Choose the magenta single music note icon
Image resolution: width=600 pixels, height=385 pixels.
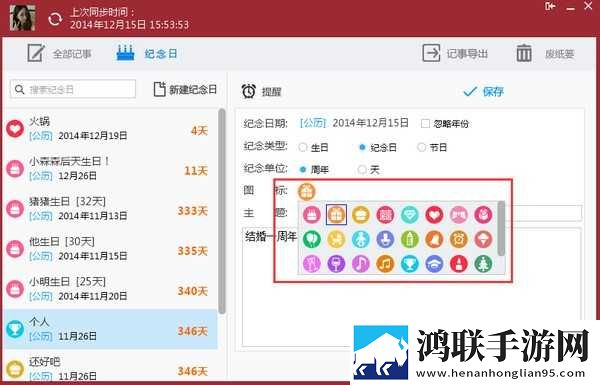tap(360, 264)
